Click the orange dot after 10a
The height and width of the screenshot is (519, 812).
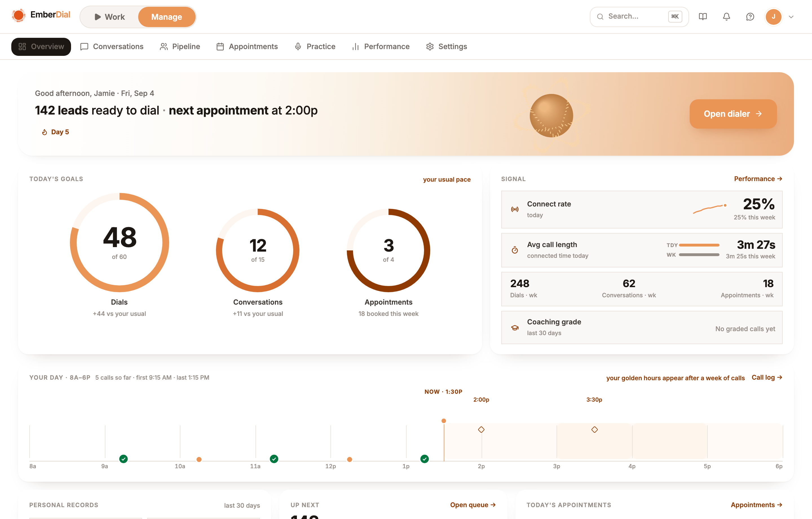tap(199, 459)
